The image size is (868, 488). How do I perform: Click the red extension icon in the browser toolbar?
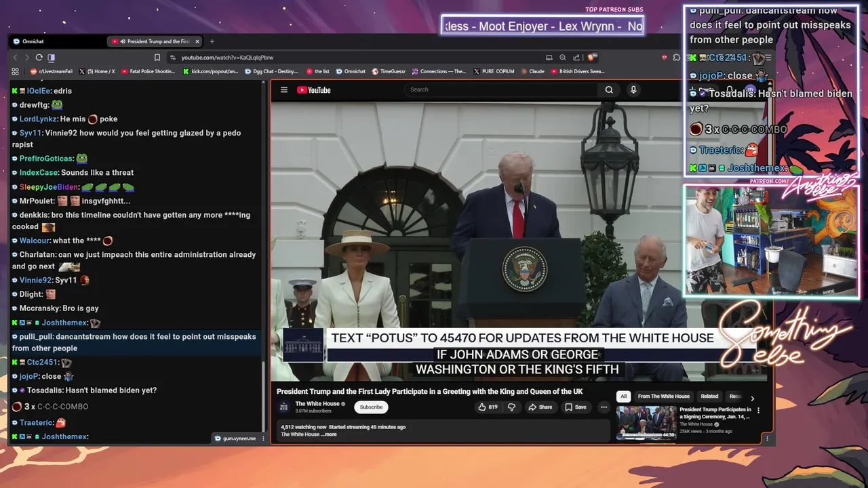point(666,58)
